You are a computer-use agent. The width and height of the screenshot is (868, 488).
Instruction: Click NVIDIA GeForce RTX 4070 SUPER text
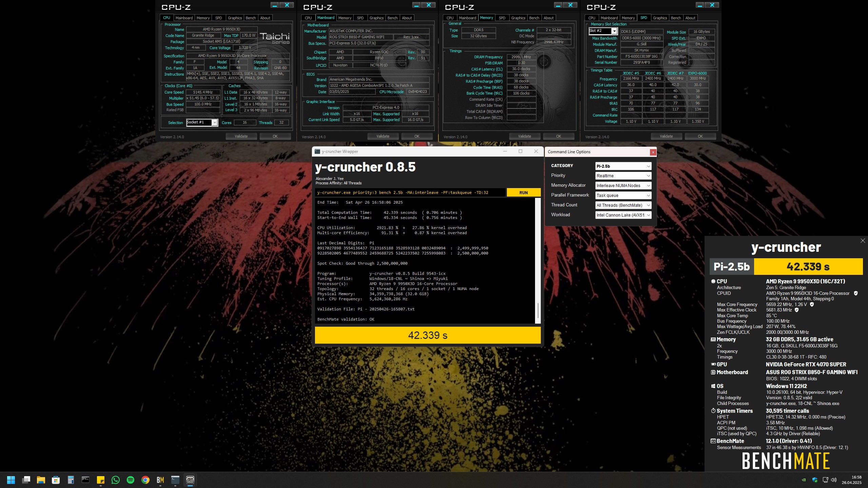806,364
